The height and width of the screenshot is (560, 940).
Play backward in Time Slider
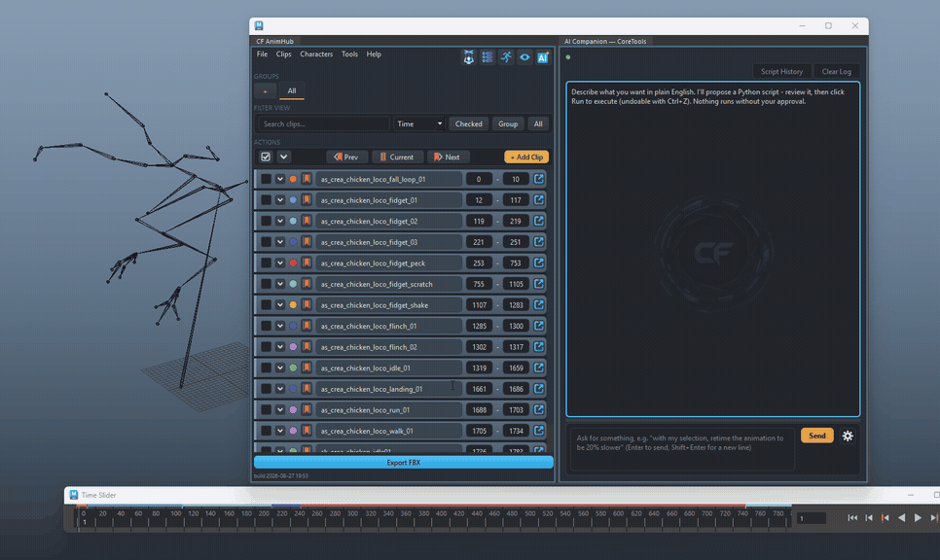pyautogui.click(x=902, y=518)
